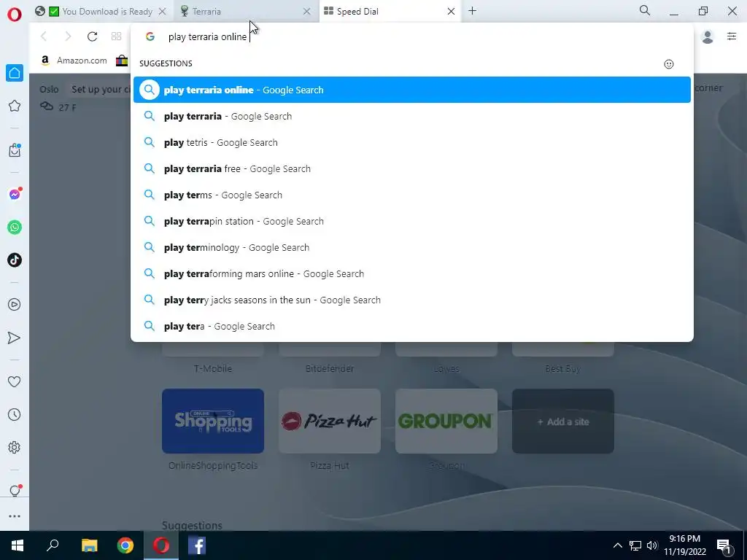
Task: Open the tab search magnifier icon
Action: (645, 10)
